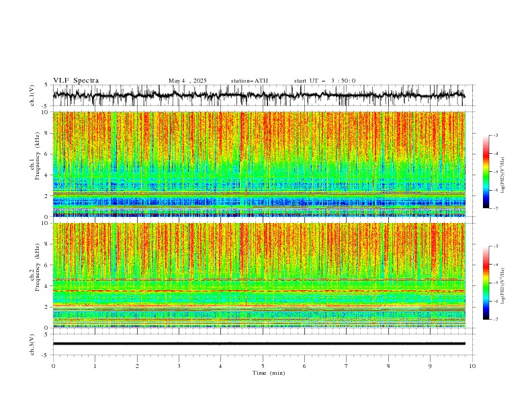The image size is (532, 411).
Task: Click the -7 label on ch.2 color bar
Action: click(x=495, y=320)
